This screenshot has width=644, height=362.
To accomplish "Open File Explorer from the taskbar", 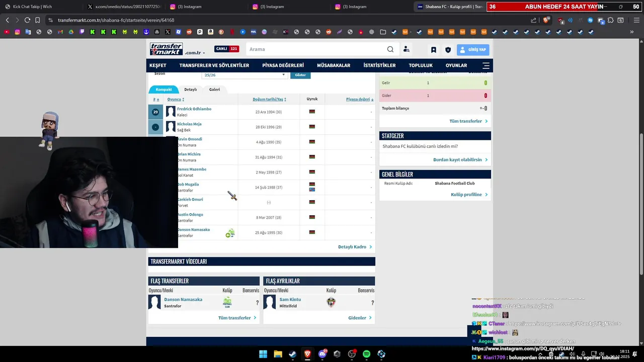I will pos(278,354).
